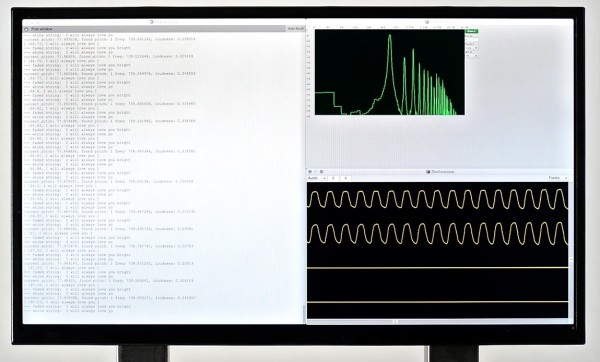Open the Audio rate dropdown in Stethoscope
The image size is (600, 362).
click(x=317, y=178)
